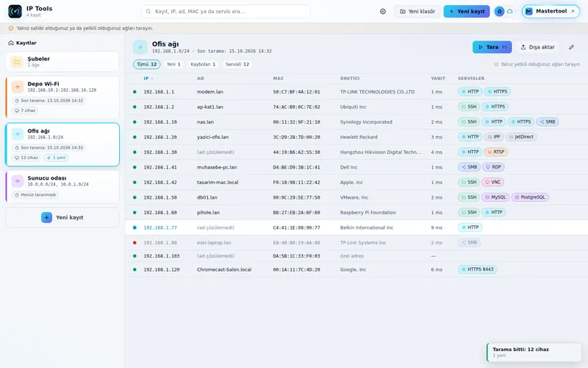Open the Depo Wi-Fi record card
Viewport: 588px width, 368px height.
(x=62, y=97)
